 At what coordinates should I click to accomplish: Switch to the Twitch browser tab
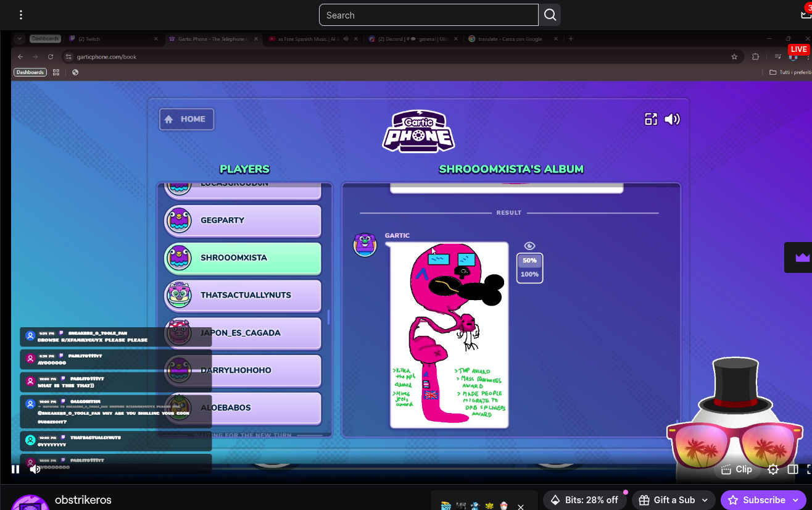(114, 39)
